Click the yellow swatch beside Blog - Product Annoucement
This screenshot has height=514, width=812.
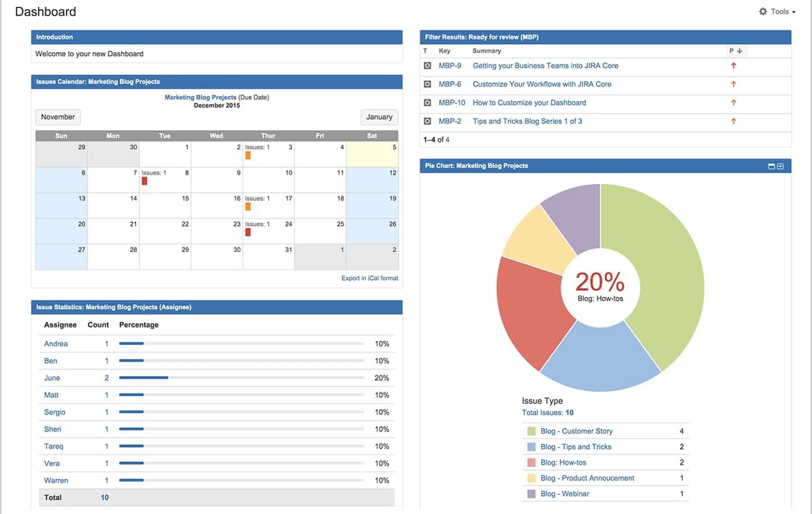pyautogui.click(x=531, y=478)
